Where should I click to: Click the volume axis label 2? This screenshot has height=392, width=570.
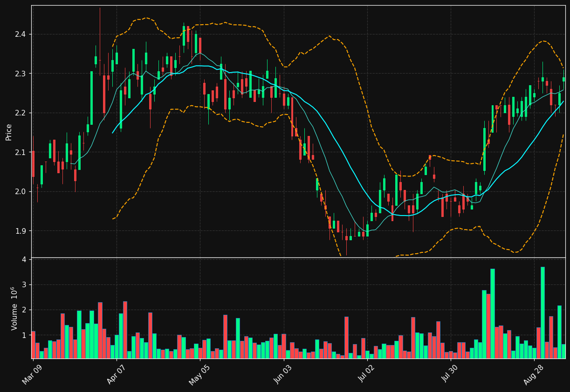[x=24, y=310]
